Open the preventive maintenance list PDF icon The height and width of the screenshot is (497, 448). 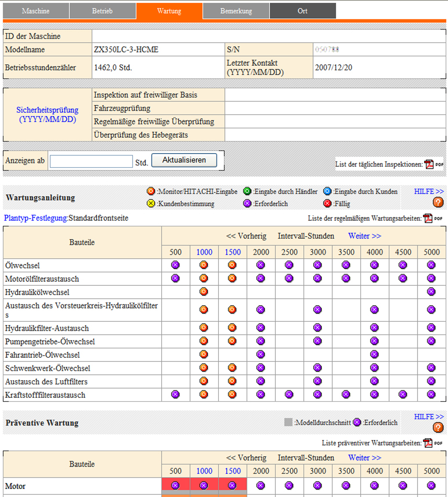point(428,443)
